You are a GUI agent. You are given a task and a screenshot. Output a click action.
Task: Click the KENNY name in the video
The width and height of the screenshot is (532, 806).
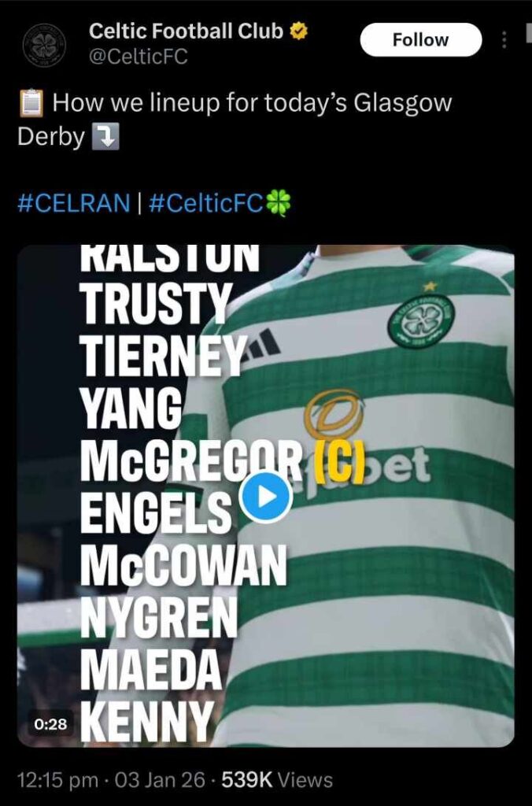147,721
